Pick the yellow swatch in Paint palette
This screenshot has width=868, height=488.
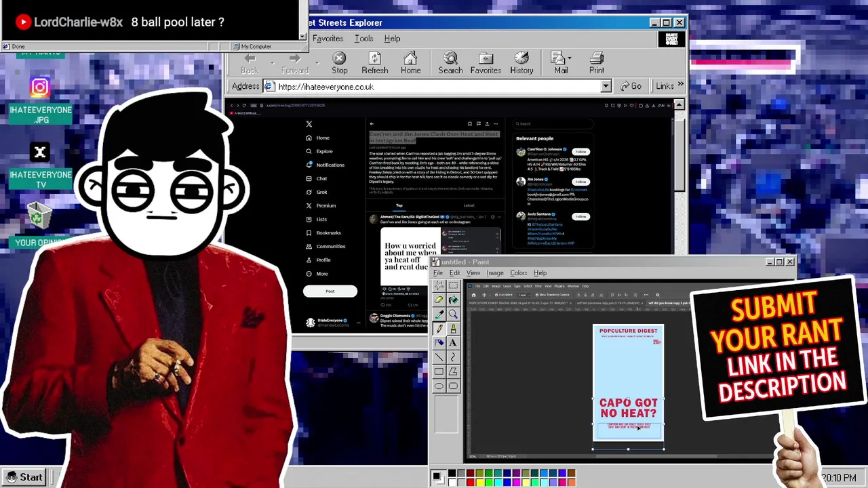coord(480,482)
